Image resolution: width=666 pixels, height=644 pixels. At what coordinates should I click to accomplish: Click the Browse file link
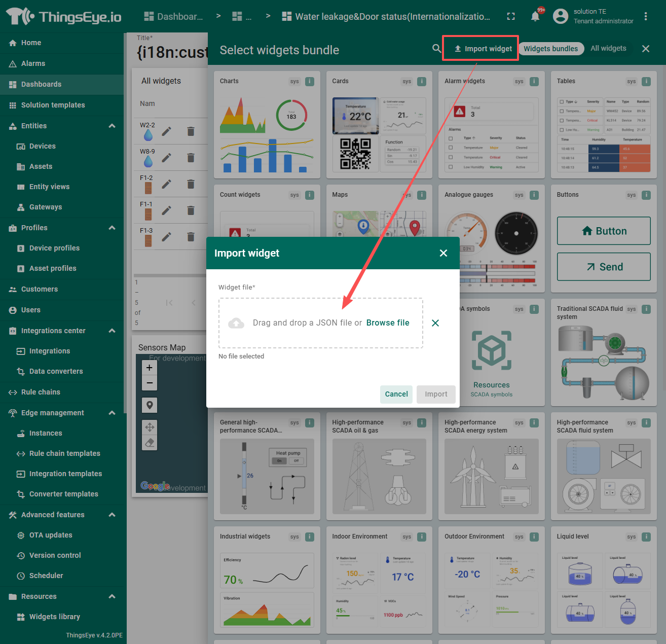pos(388,323)
